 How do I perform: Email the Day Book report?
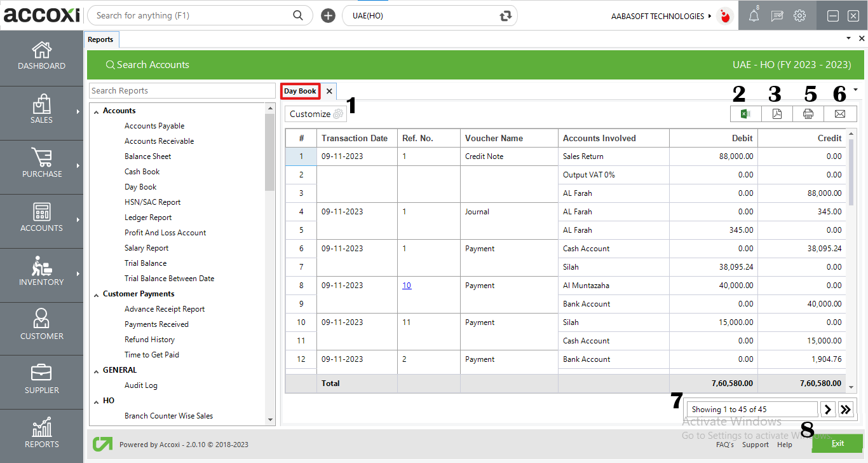point(840,114)
